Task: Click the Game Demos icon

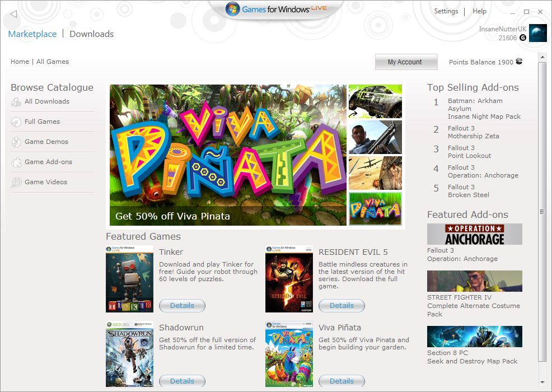Action: pos(16,142)
